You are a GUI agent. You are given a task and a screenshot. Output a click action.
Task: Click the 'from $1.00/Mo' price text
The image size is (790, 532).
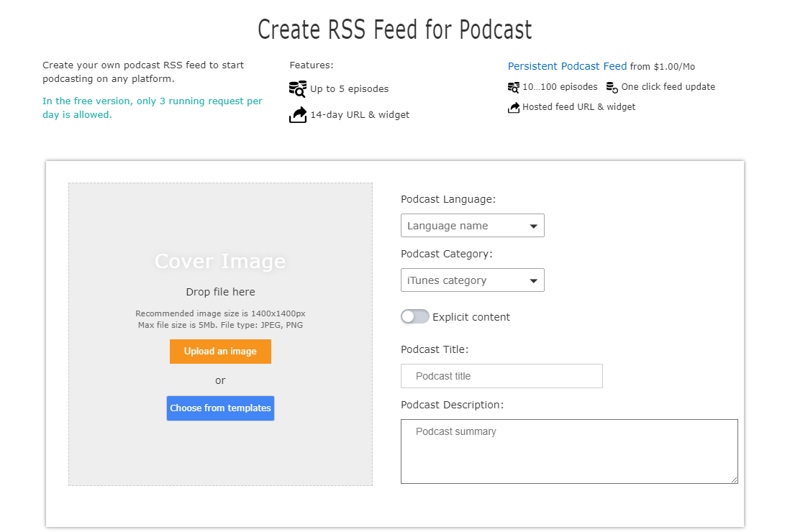point(663,66)
